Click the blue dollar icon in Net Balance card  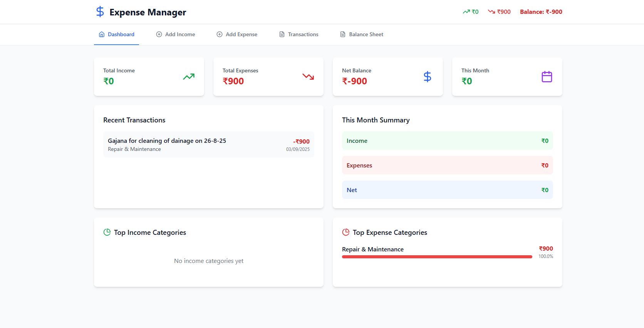click(427, 77)
